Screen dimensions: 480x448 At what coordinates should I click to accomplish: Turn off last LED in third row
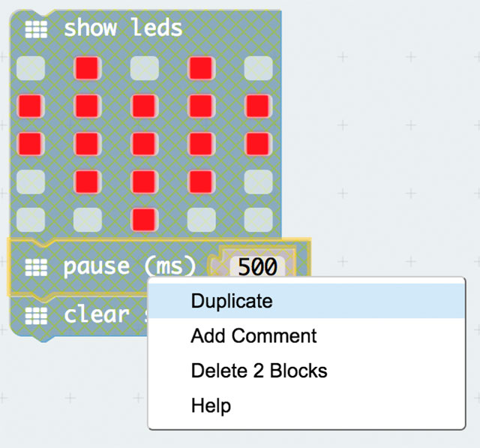pyautogui.click(x=259, y=143)
